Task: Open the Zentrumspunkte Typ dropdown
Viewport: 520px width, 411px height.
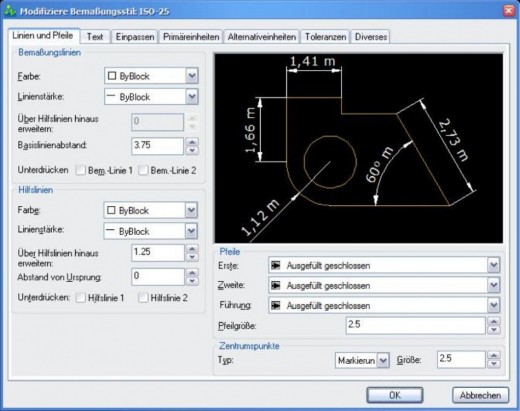Action: click(x=383, y=360)
